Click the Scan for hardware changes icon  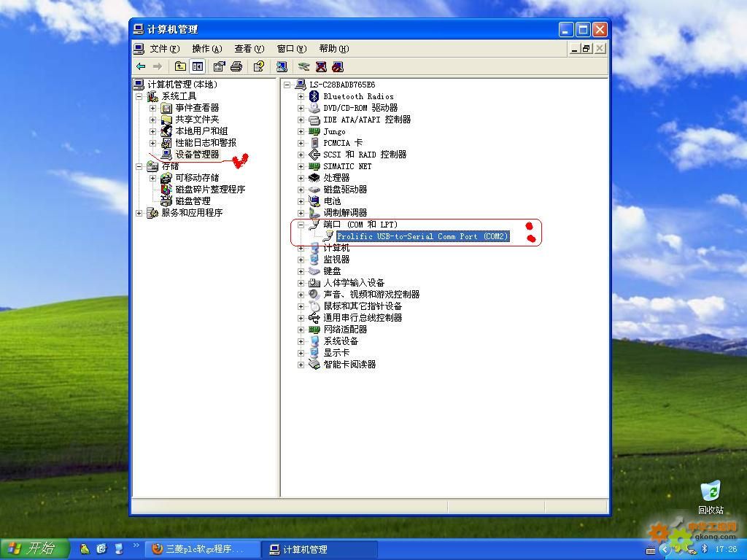click(x=282, y=66)
